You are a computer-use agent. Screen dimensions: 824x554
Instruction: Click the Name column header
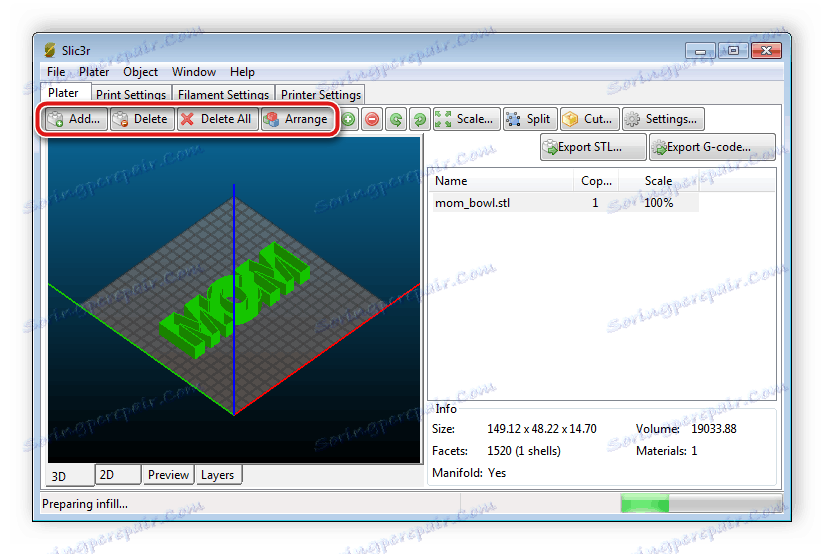[502, 181]
